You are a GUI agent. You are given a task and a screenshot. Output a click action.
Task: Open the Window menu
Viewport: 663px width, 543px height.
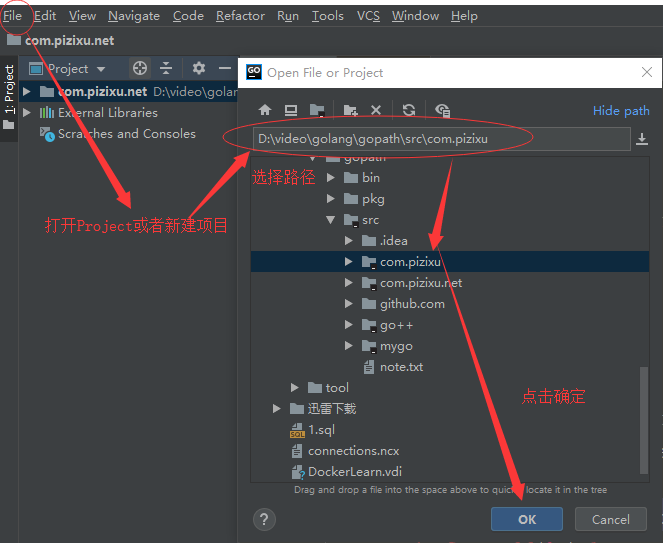pos(415,16)
